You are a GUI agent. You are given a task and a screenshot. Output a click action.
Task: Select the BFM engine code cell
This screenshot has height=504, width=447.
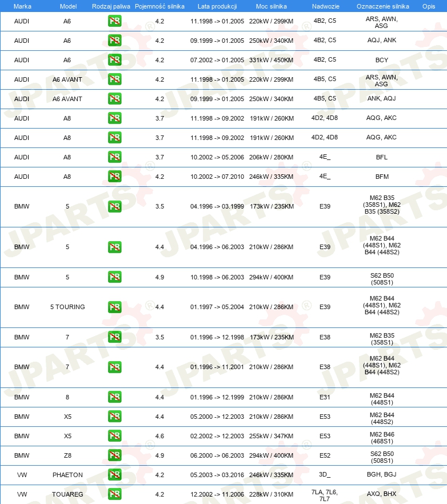pos(382,177)
